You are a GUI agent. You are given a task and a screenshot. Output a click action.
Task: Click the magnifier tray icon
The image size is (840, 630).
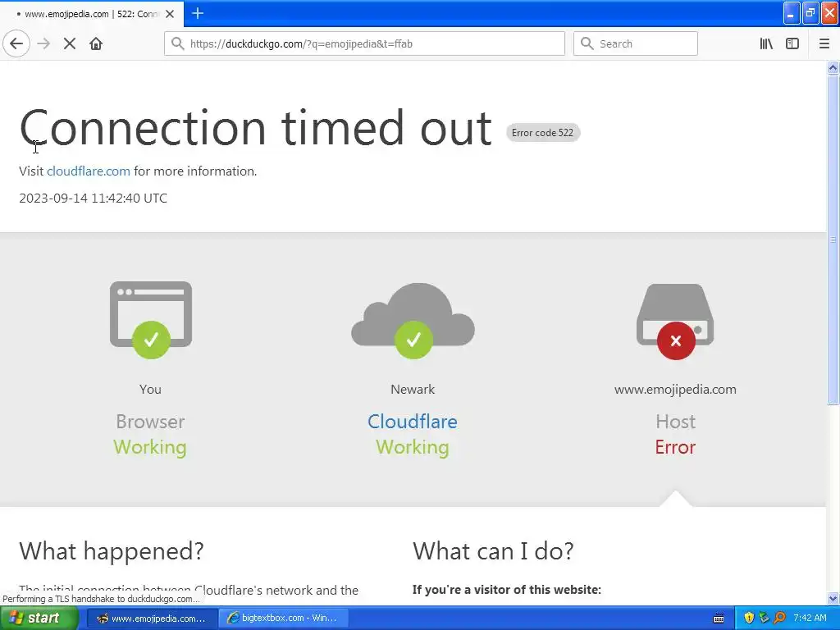click(779, 619)
